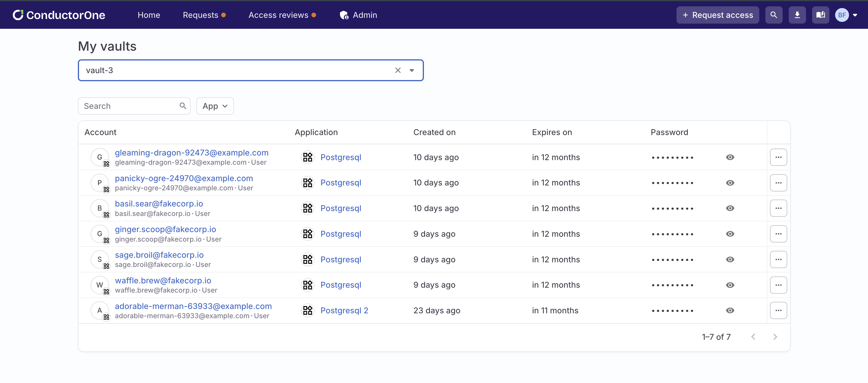This screenshot has height=383, width=868.
Task: Open the Requests menu item
Action: point(201,15)
